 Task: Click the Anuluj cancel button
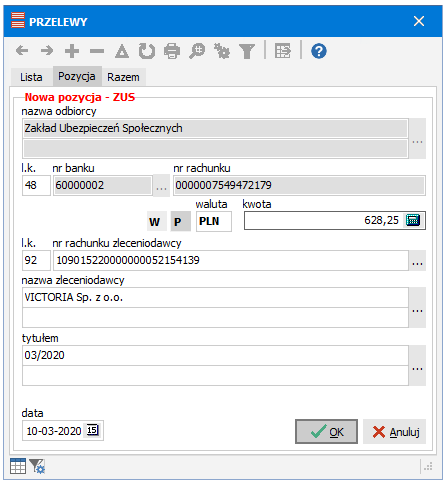click(x=394, y=432)
